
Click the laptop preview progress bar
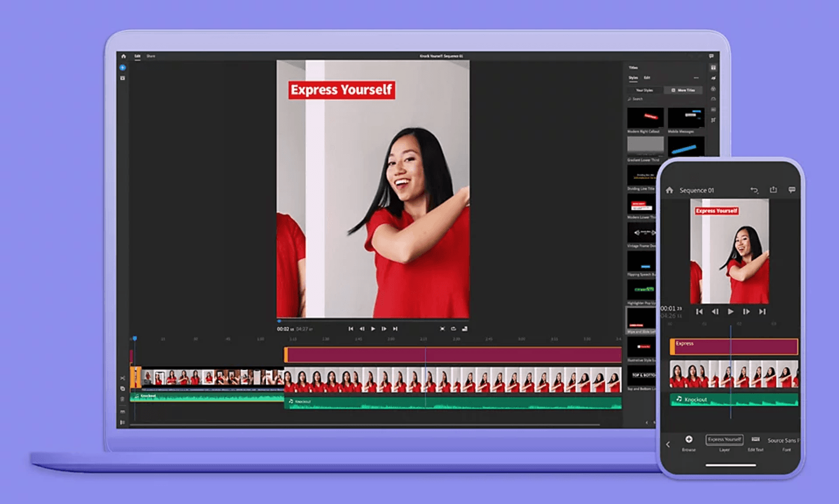pos(373,321)
